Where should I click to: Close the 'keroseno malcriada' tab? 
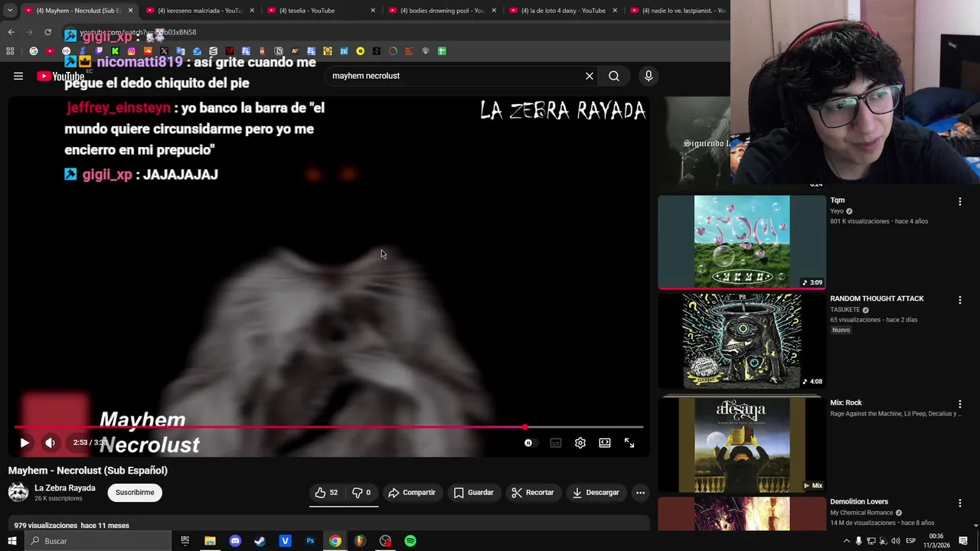tap(252, 10)
